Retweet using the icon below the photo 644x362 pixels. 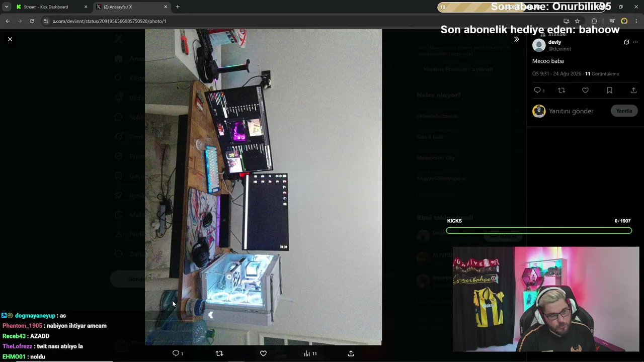click(219, 353)
